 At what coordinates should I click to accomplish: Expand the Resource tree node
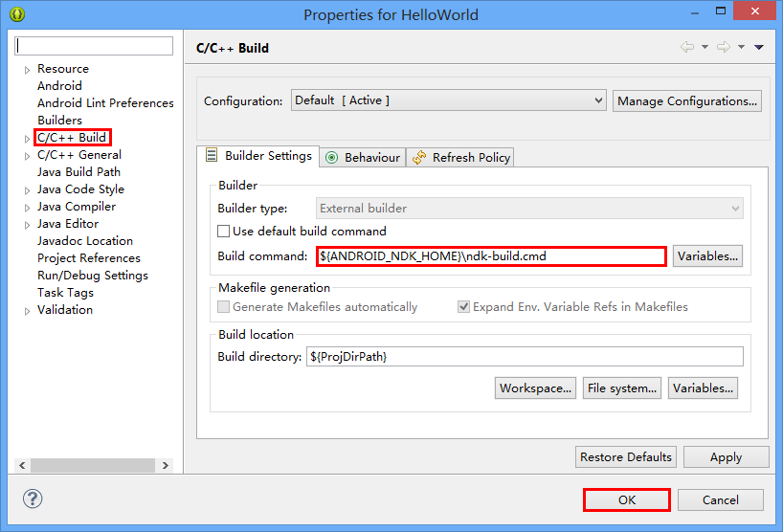(x=27, y=70)
